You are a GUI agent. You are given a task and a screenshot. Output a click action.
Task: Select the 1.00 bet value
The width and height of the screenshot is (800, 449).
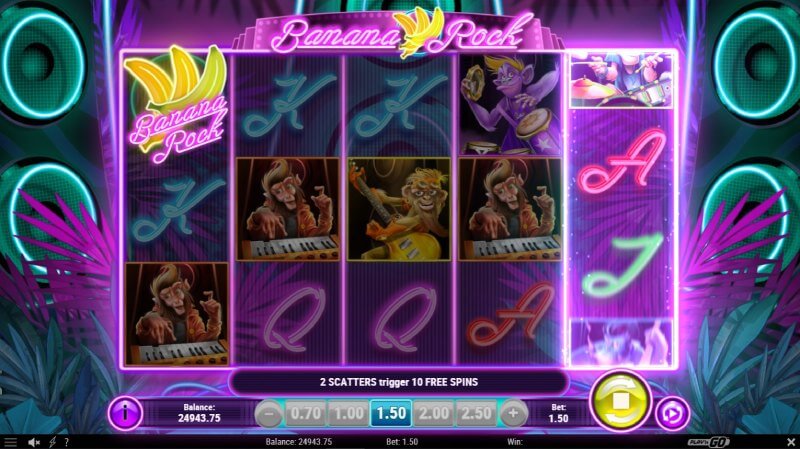click(x=348, y=413)
